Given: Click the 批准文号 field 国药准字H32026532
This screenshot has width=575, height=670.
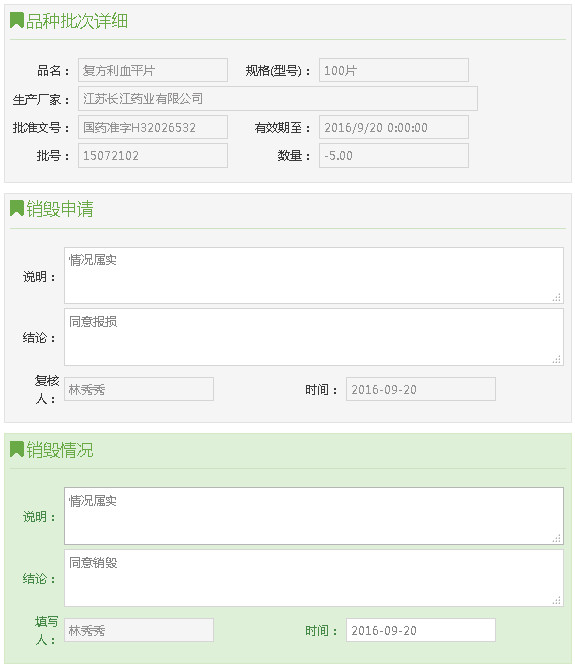Looking at the screenshot, I should (x=153, y=127).
